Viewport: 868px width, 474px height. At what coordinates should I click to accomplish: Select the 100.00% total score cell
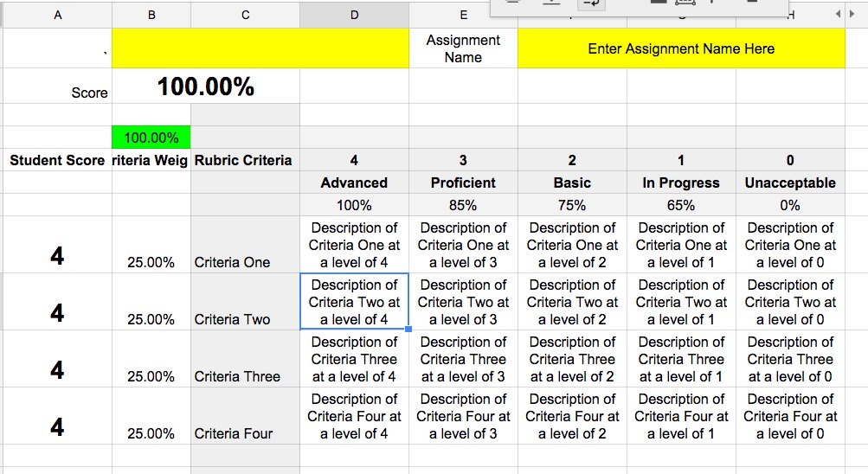pyautogui.click(x=206, y=86)
